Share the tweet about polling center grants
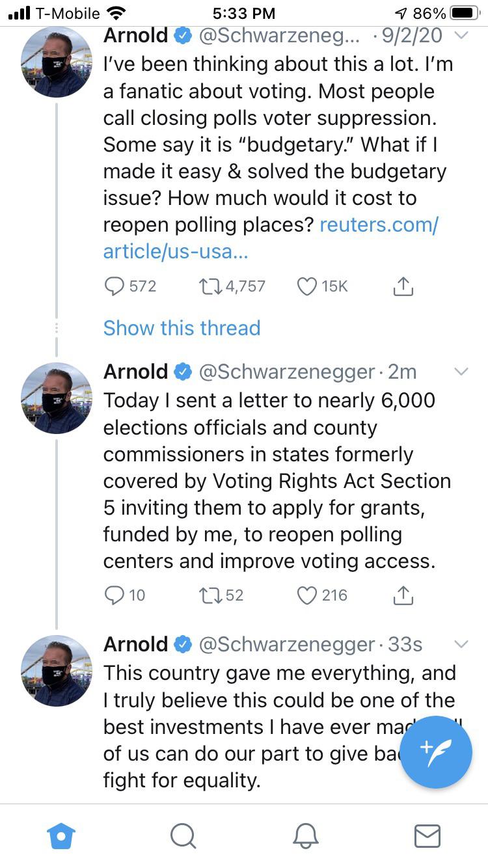The height and width of the screenshot is (868, 488). (x=403, y=595)
